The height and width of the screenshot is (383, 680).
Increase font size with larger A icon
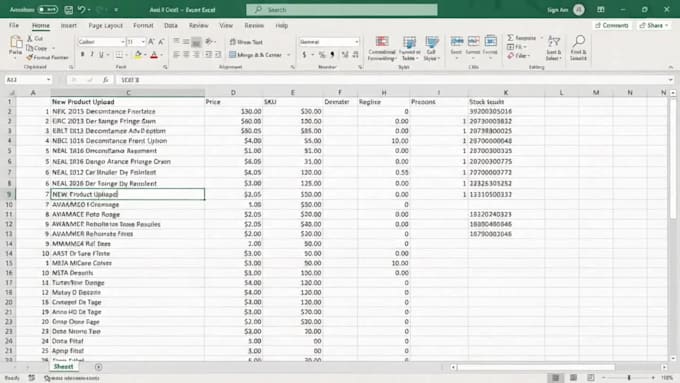[151, 42]
